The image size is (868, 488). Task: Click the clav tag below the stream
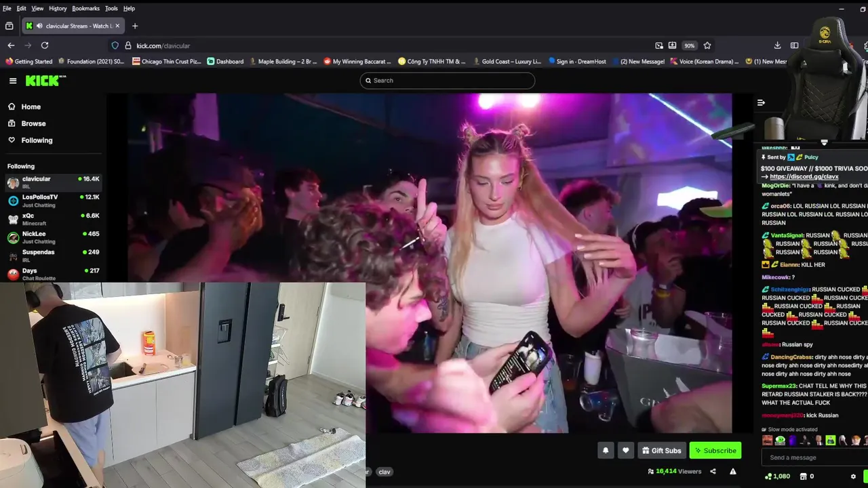(384, 472)
